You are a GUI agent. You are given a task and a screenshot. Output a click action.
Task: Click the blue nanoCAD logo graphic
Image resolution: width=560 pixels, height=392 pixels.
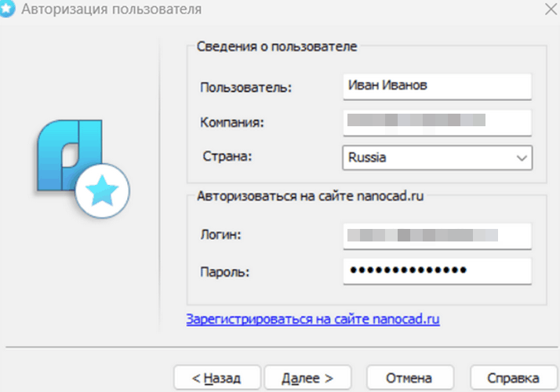71,151
